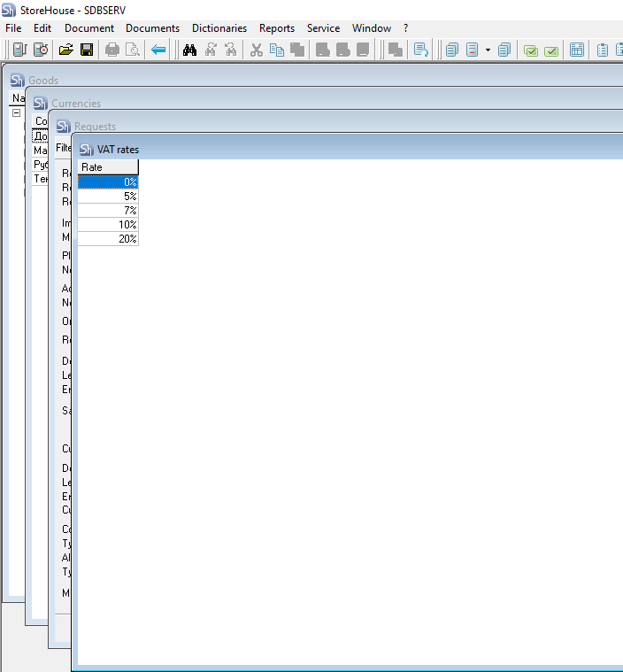Click the Copy toolbar icon
The image size is (623, 672).
click(x=277, y=50)
